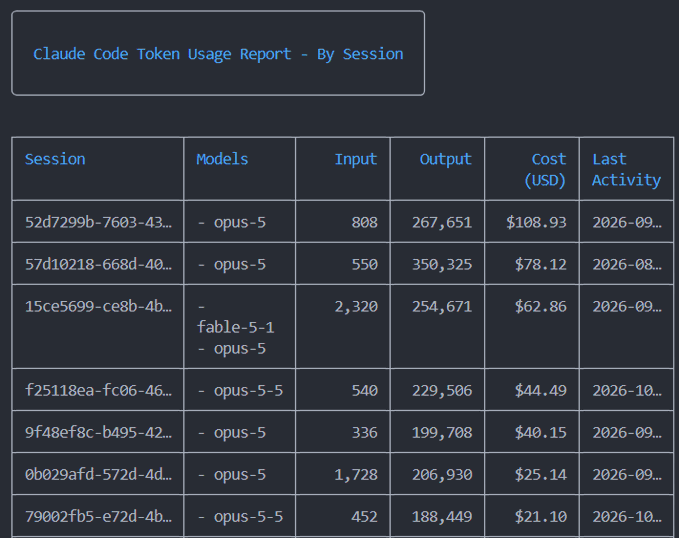This screenshot has height=538, width=679.
Task: Click opus-5-5 model in 79002fb5 row
Action: click(248, 517)
